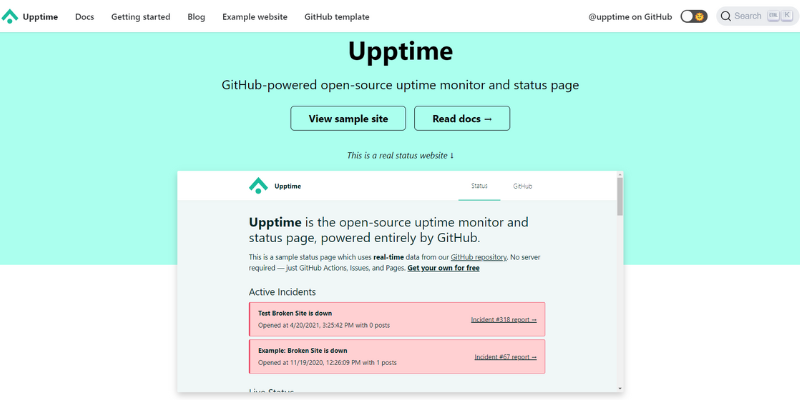Go to the Blog page
Image resolution: width=800 pixels, height=400 pixels.
[x=196, y=17]
